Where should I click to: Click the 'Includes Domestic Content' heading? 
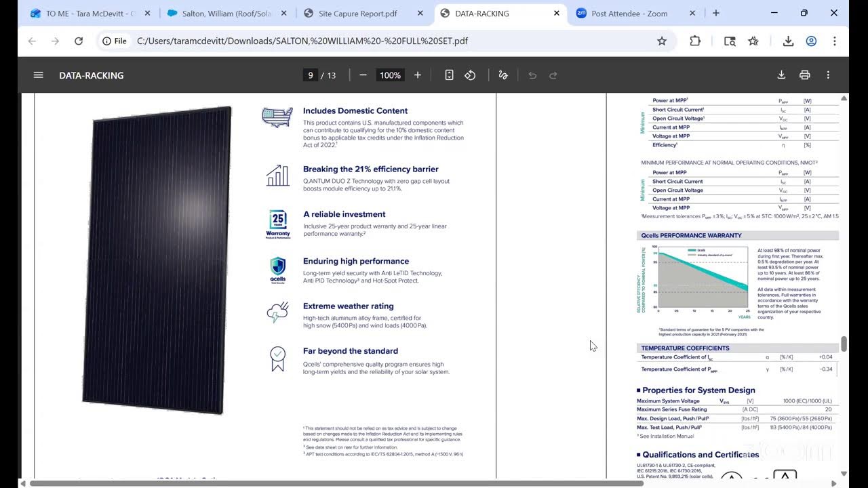coord(355,110)
